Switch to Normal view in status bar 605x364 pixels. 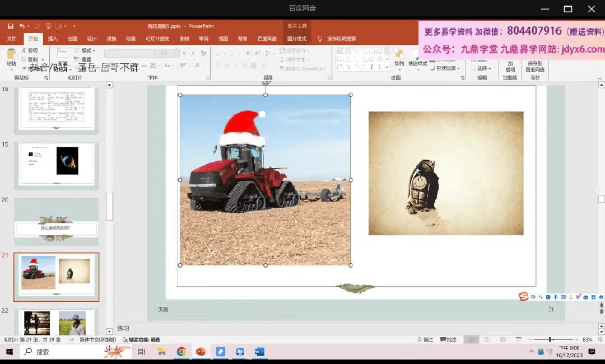pyautogui.click(x=472, y=340)
